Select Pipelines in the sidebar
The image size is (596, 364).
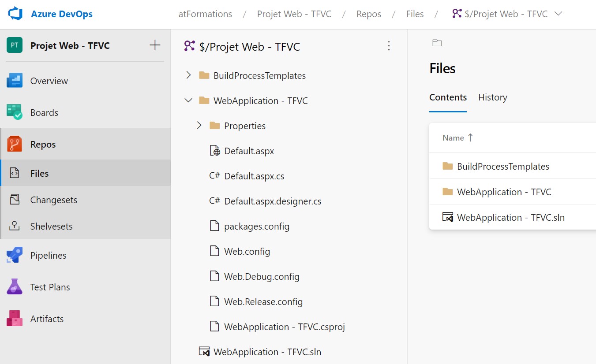[49, 256]
